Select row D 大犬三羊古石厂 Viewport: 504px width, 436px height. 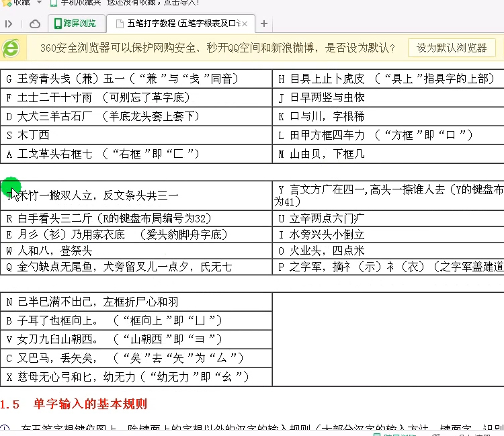(136, 116)
